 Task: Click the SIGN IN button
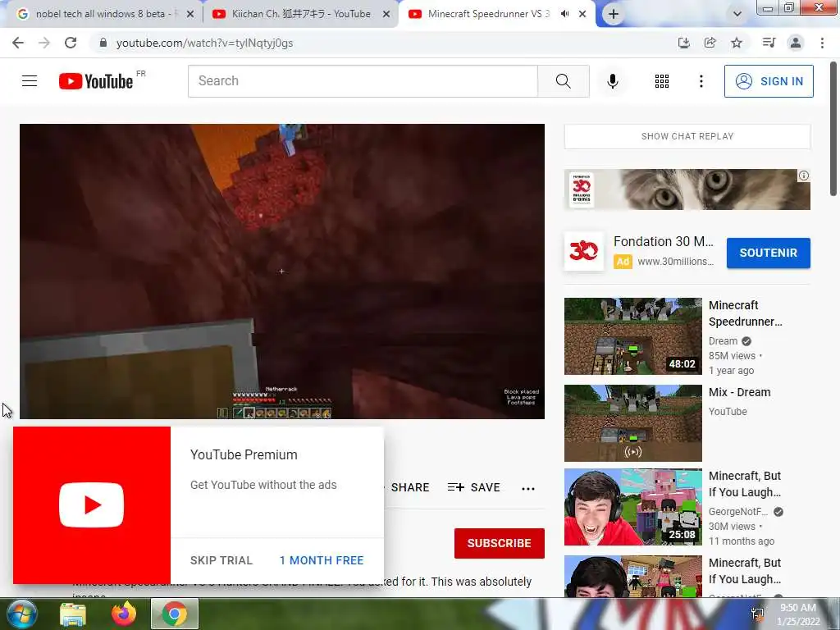click(x=769, y=81)
